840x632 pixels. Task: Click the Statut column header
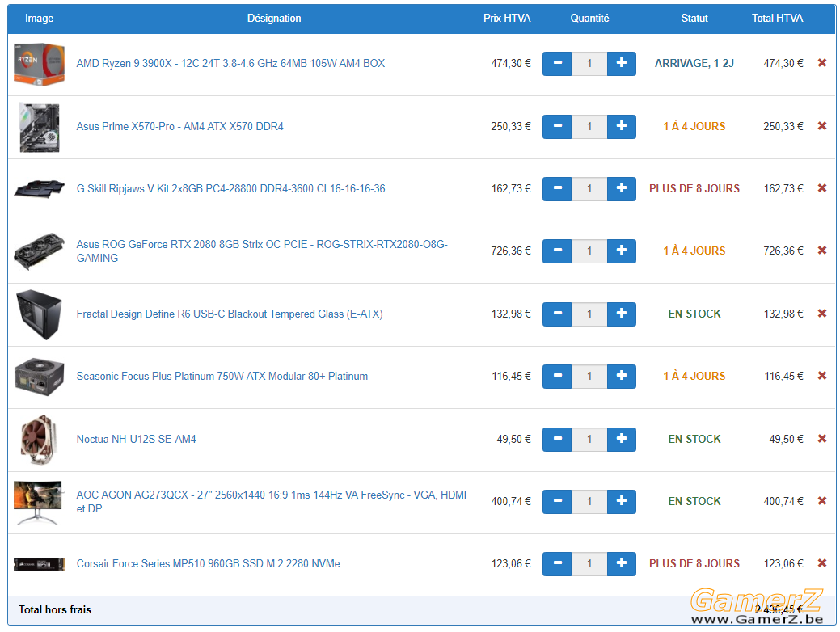point(694,19)
